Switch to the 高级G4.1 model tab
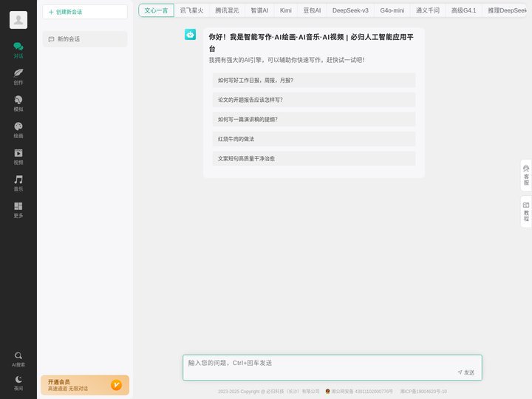 click(x=464, y=10)
